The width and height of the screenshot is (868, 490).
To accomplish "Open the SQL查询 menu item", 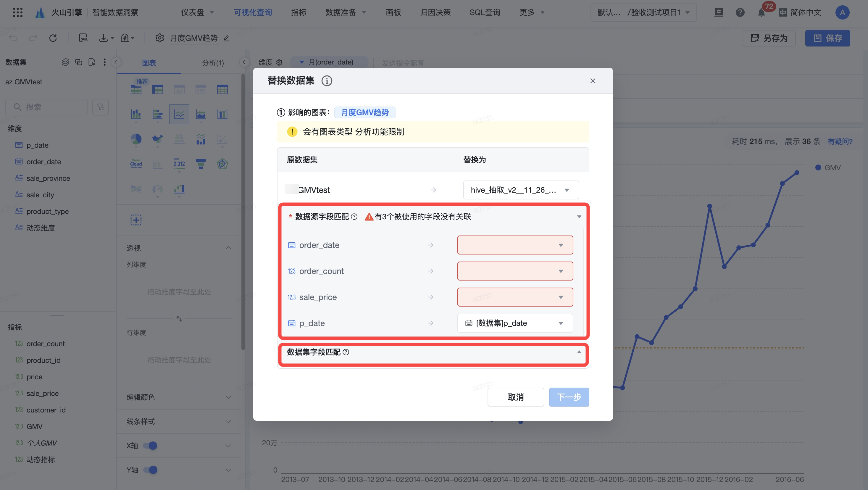I will tap(485, 12).
